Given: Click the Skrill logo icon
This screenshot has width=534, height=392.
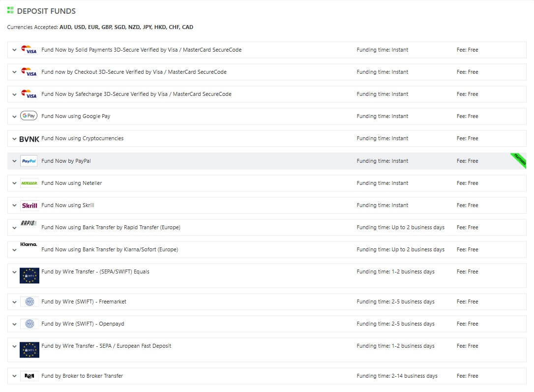Looking at the screenshot, I should 29,206.
